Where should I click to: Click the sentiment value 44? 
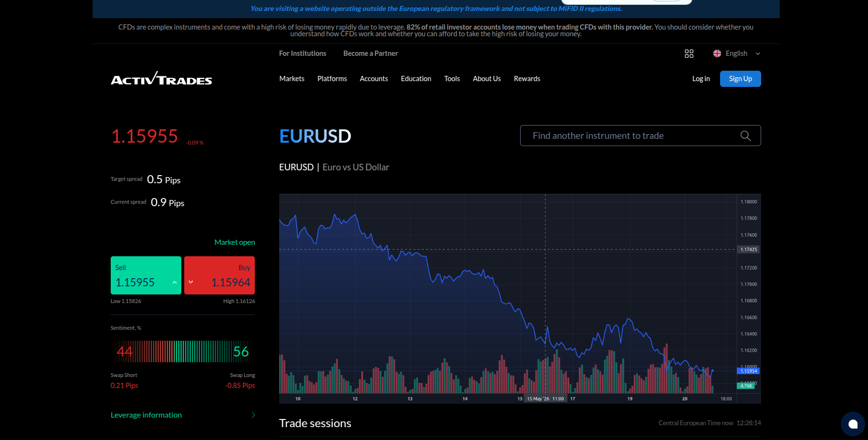pyautogui.click(x=125, y=352)
